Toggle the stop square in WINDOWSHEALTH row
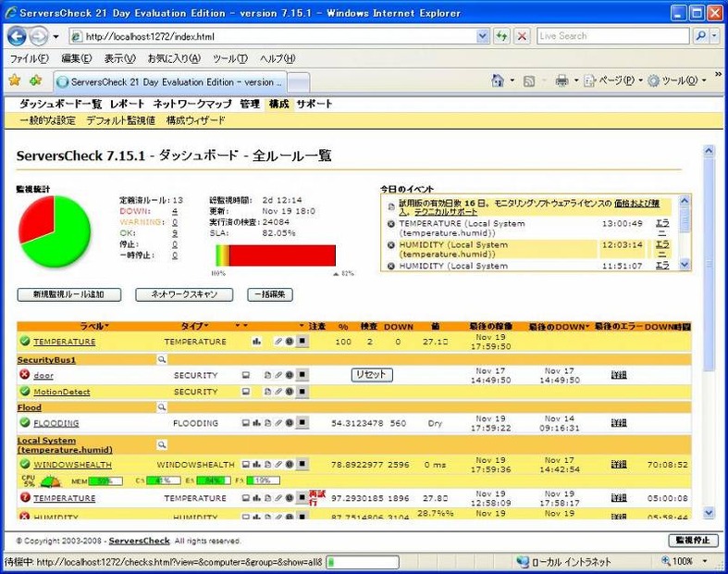This screenshot has width=728, height=574. tap(302, 464)
